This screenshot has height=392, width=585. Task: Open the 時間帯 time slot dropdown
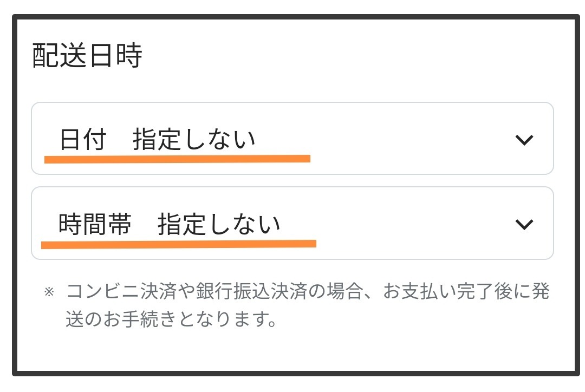pos(292,223)
